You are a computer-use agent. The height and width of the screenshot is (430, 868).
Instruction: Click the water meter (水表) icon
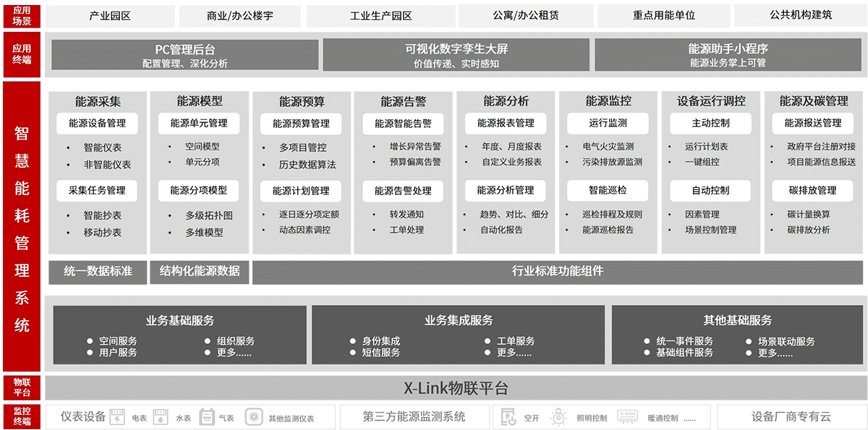point(163,417)
